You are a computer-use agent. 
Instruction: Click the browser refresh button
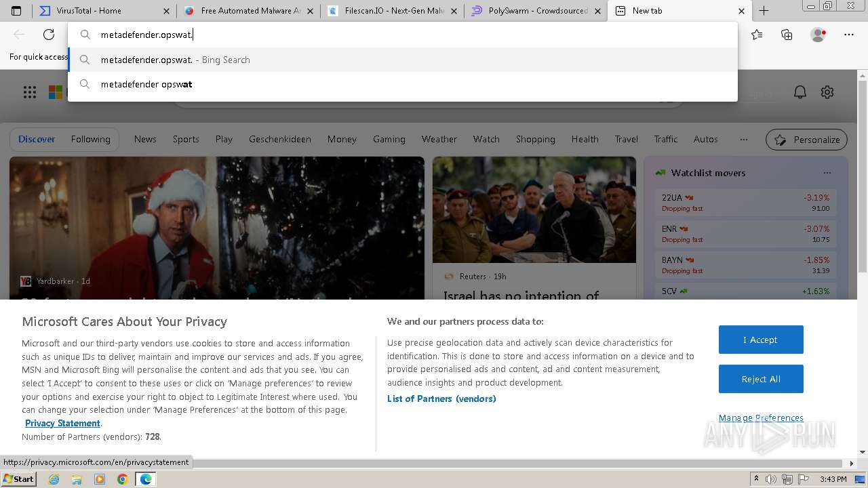49,35
